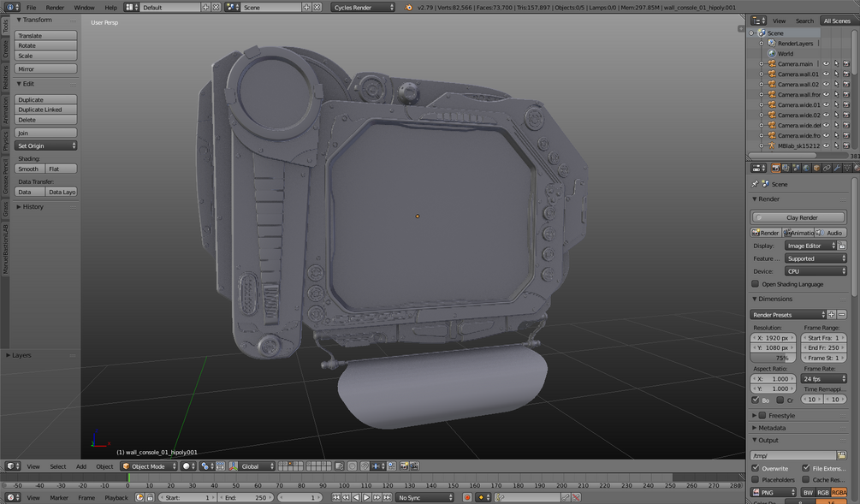
Task: Click the Duplicate Linked button
Action: (45, 110)
